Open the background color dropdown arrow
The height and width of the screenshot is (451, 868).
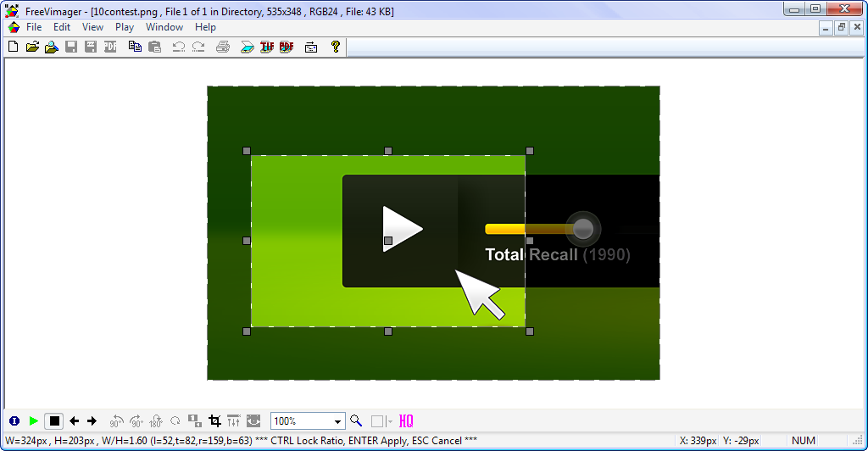[389, 421]
